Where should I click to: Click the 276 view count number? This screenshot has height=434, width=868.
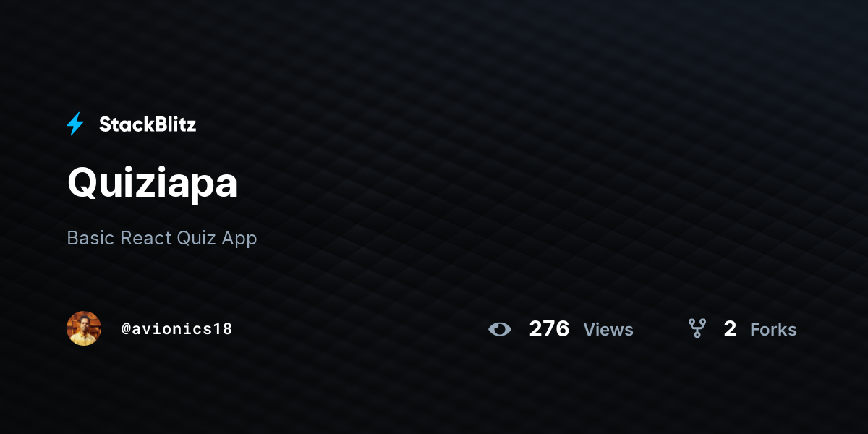click(549, 329)
